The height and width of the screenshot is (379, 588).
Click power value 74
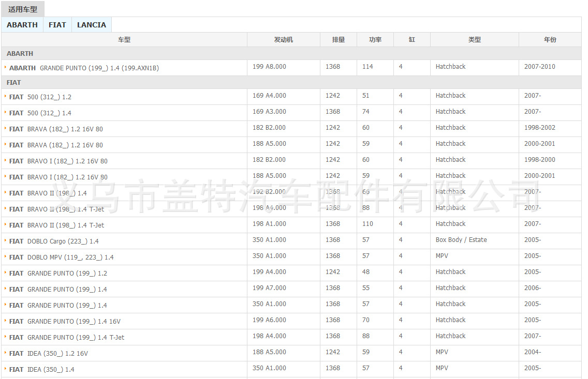(365, 112)
